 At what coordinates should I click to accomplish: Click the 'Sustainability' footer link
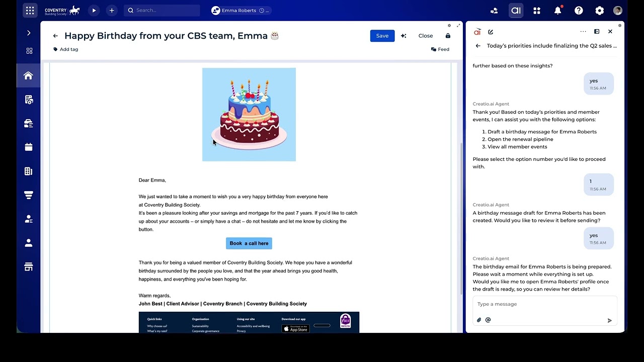200,326
